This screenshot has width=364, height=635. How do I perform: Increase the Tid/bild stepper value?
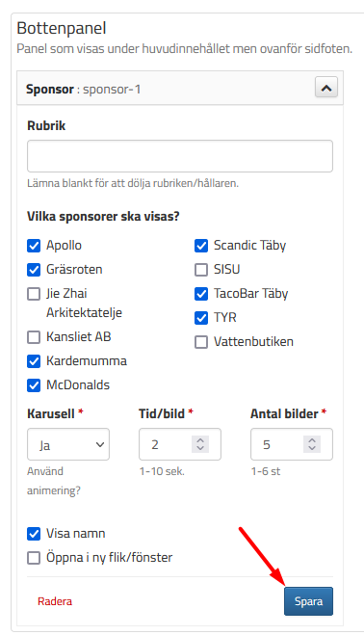[x=200, y=440]
